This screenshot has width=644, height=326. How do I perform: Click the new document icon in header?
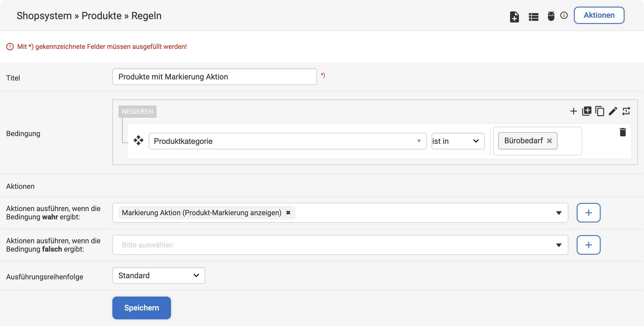click(x=514, y=17)
